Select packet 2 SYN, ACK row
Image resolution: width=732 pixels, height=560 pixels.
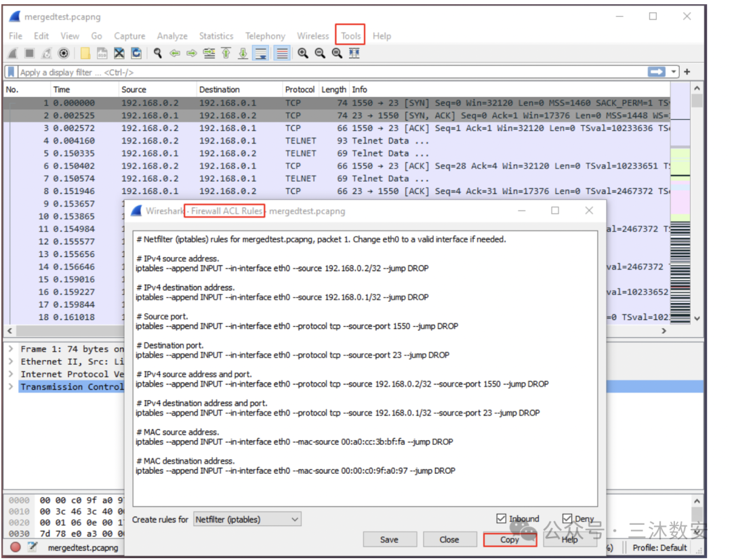pos(337,115)
